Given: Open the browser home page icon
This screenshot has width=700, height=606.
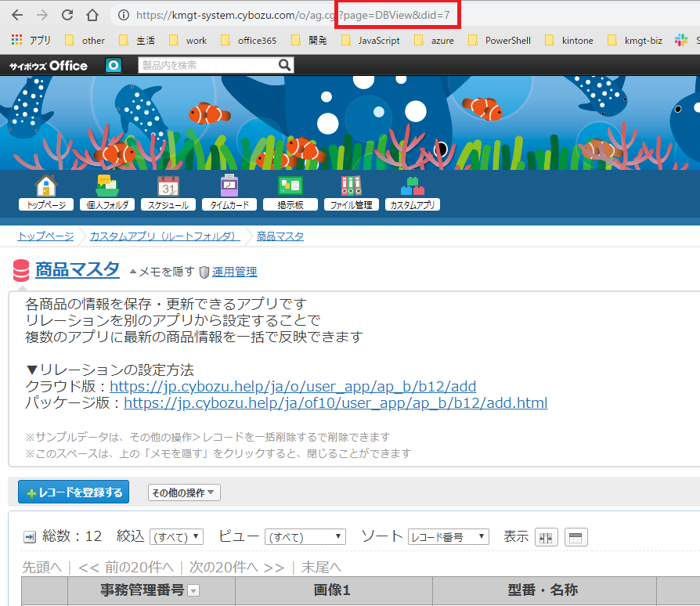Looking at the screenshot, I should (x=92, y=15).
